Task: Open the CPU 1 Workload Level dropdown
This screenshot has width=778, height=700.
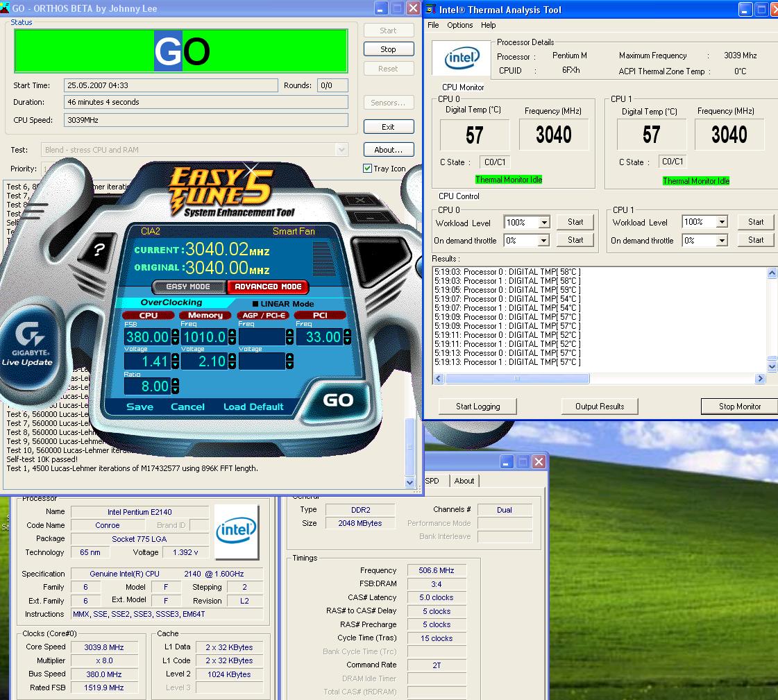Action: click(722, 222)
